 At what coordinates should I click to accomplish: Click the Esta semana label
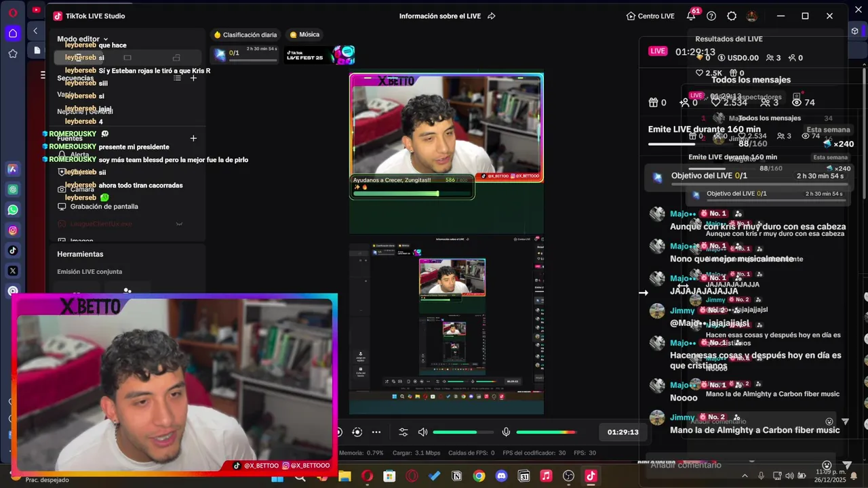coord(828,129)
